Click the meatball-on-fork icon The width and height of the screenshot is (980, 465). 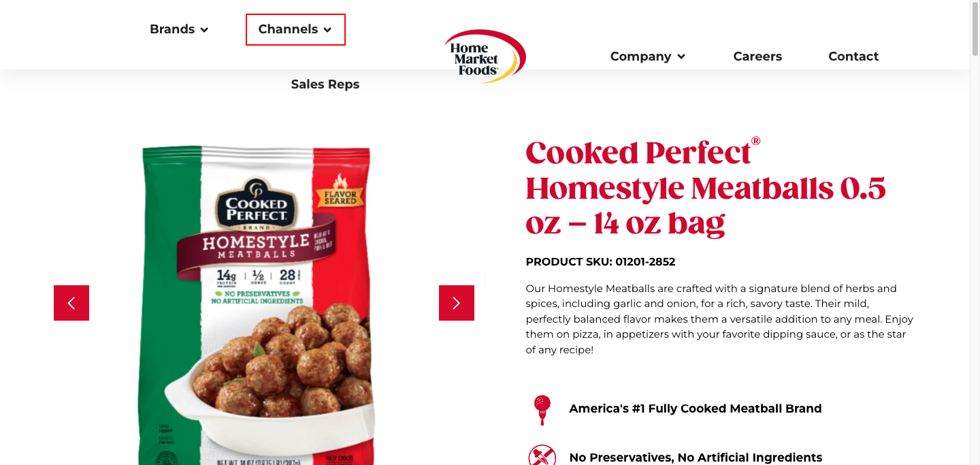coord(542,409)
